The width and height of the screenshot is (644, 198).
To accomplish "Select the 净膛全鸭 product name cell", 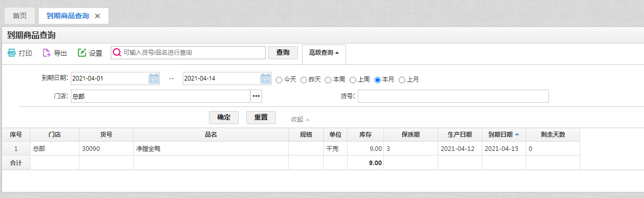I will [x=211, y=149].
